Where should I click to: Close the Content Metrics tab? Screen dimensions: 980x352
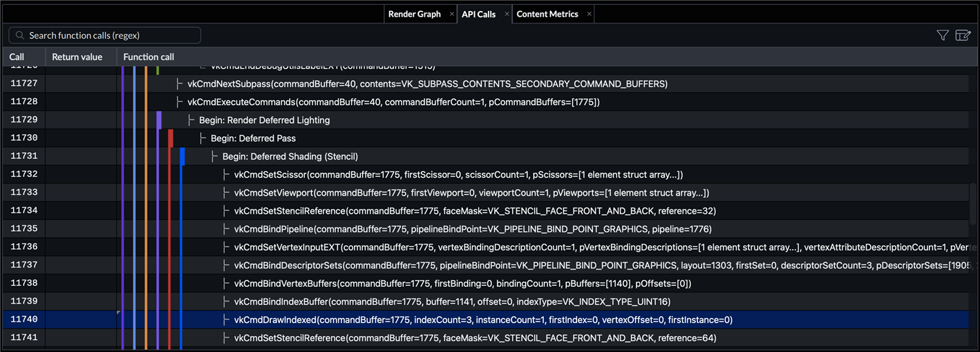589,14
